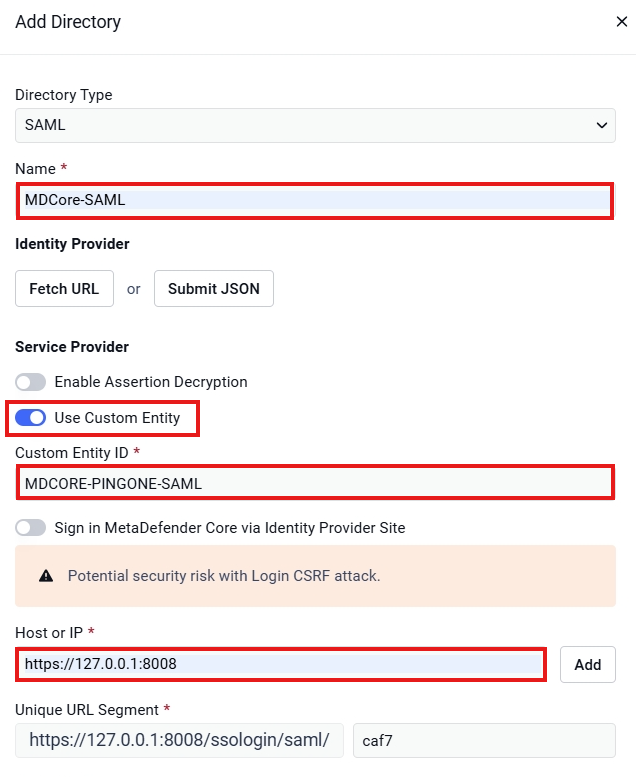The image size is (636, 777).
Task: Open the SAML directory type combo box
Action: tap(315, 125)
